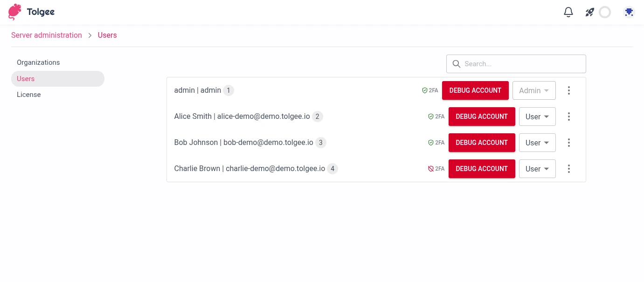Click the disabled 2FA icon beside Charlie Brown
The image size is (644, 282).
431,169
